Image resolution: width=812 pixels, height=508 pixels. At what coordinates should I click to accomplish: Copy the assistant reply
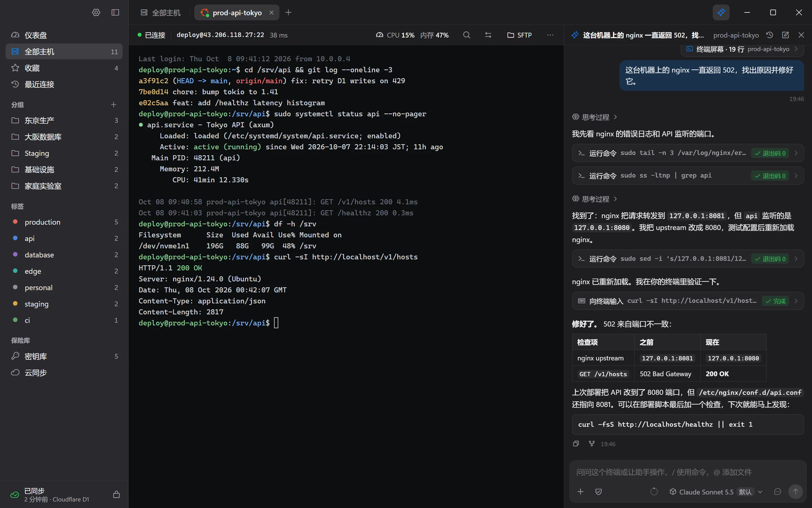click(x=576, y=444)
